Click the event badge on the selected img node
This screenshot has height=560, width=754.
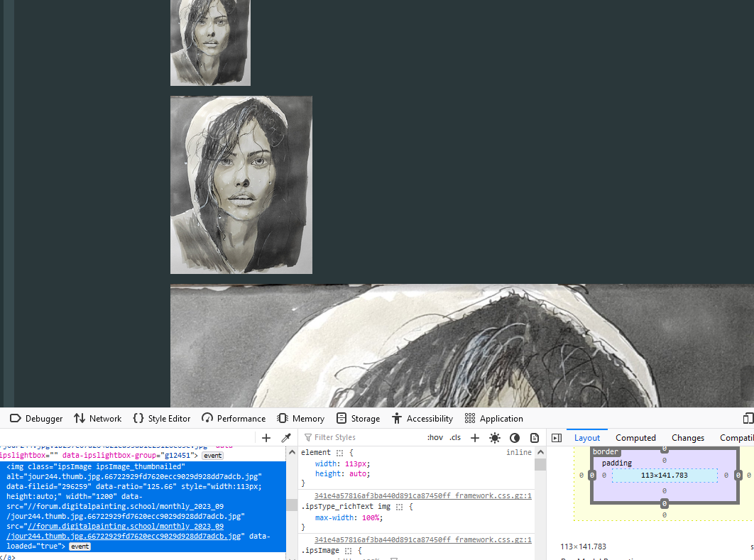pyautogui.click(x=80, y=547)
